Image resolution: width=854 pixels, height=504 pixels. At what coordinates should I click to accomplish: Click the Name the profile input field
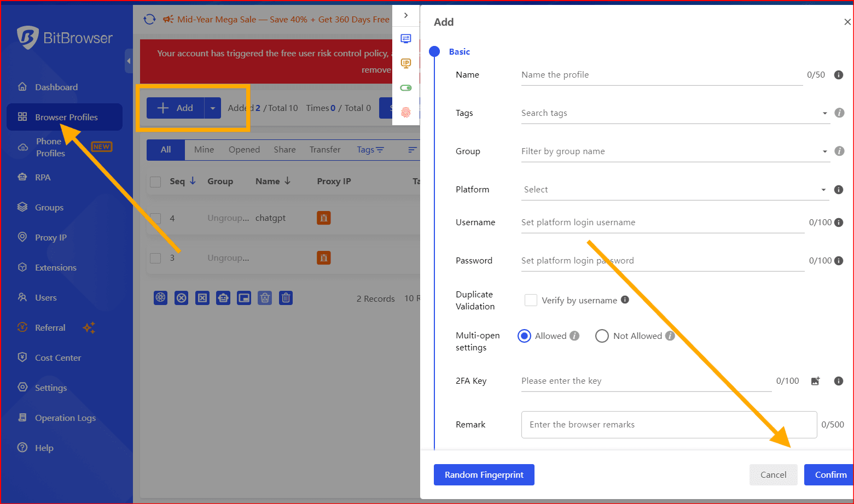point(662,75)
